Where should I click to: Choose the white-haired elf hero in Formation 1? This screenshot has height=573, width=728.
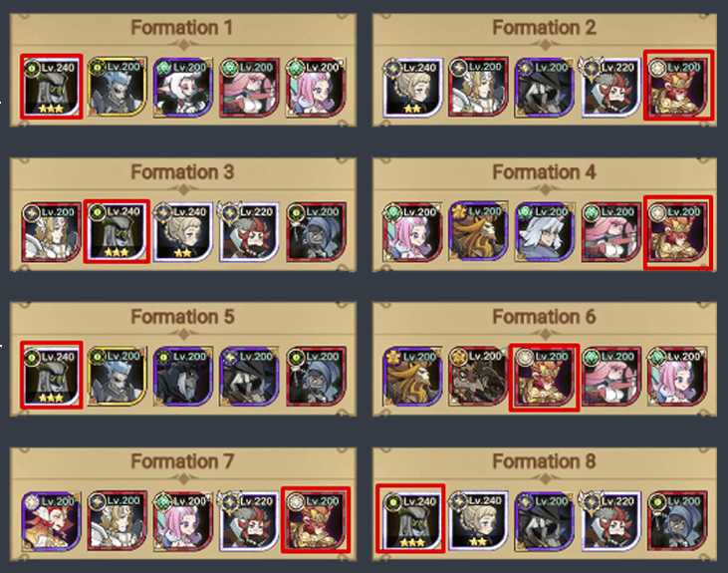(183, 87)
